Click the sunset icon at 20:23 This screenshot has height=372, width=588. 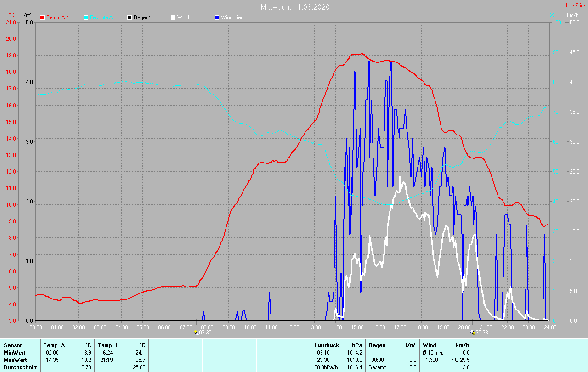tap(473, 332)
